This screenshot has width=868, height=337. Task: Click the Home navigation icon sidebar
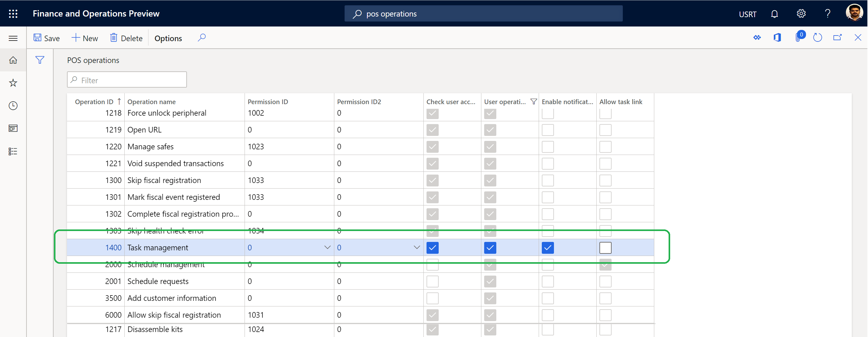tap(13, 60)
